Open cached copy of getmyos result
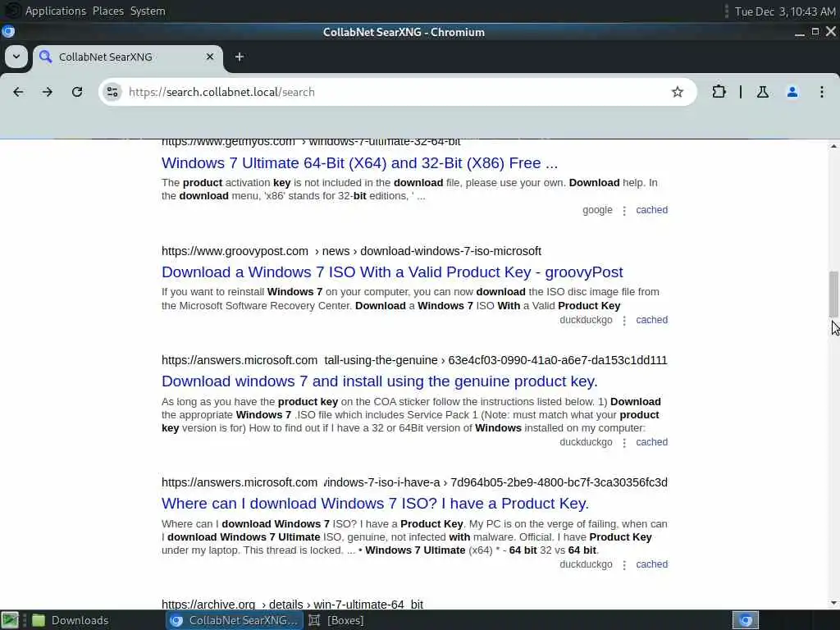The height and width of the screenshot is (630, 840). coord(651,210)
